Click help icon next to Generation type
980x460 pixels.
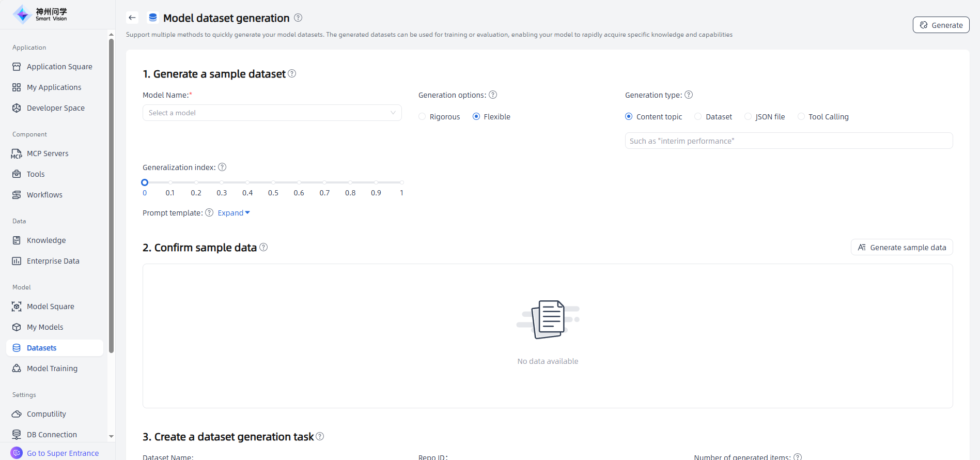689,95
